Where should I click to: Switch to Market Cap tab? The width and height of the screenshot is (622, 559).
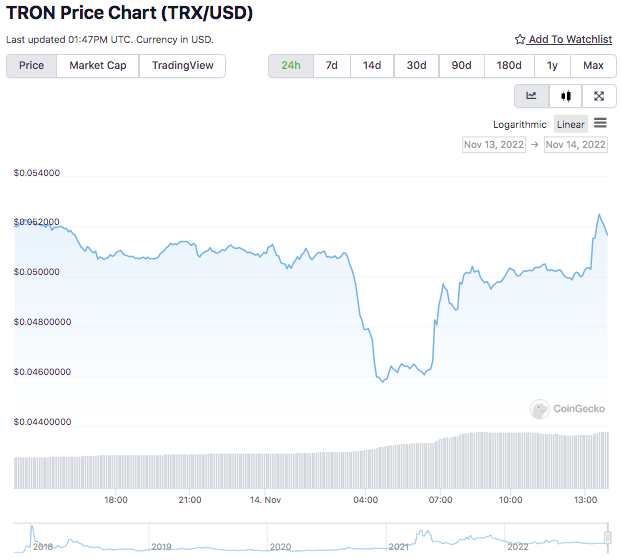click(98, 65)
